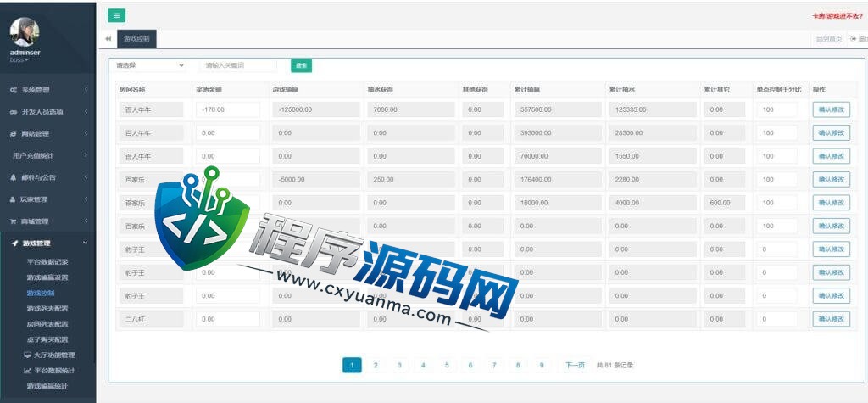The image size is (868, 403).
Task: Click the 7000.00 抽水获得 cell
Action: tap(411, 109)
